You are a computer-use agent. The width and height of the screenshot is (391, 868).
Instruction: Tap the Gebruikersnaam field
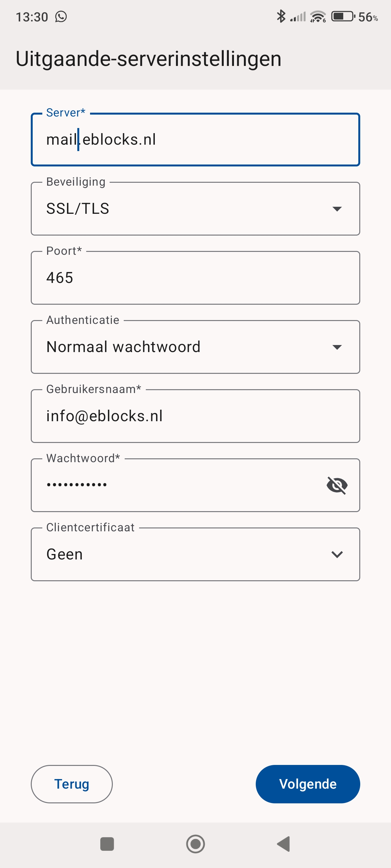tap(195, 416)
